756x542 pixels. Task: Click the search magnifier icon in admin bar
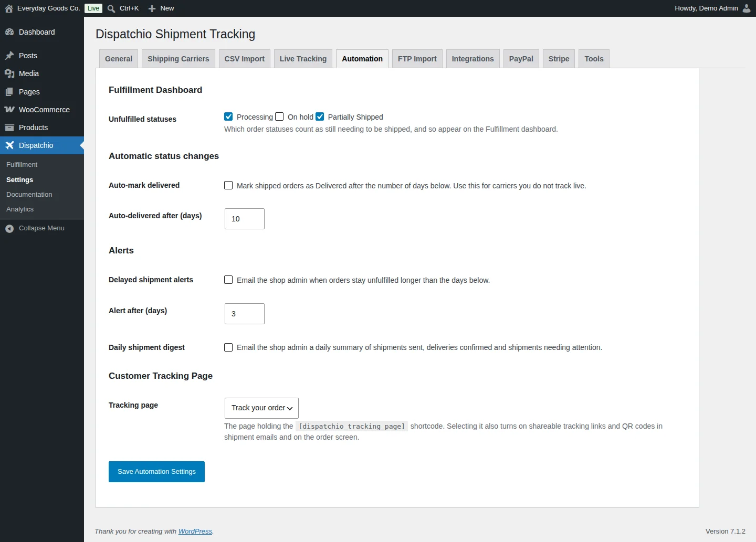point(111,8)
